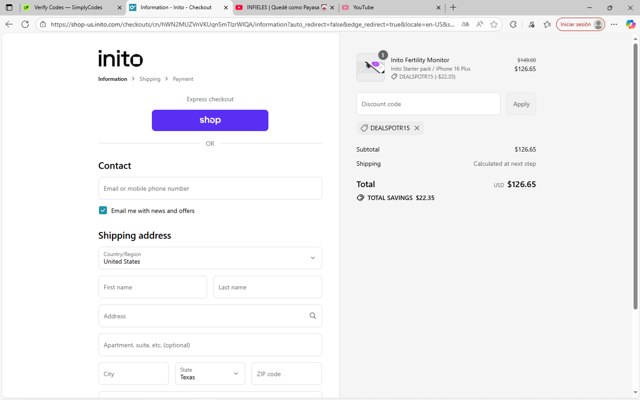Open new browser tab

(x=453, y=7)
